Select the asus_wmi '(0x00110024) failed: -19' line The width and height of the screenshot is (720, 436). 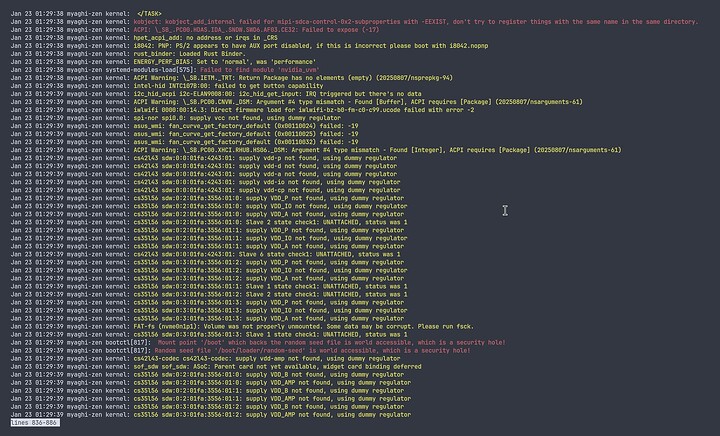click(x=185, y=126)
